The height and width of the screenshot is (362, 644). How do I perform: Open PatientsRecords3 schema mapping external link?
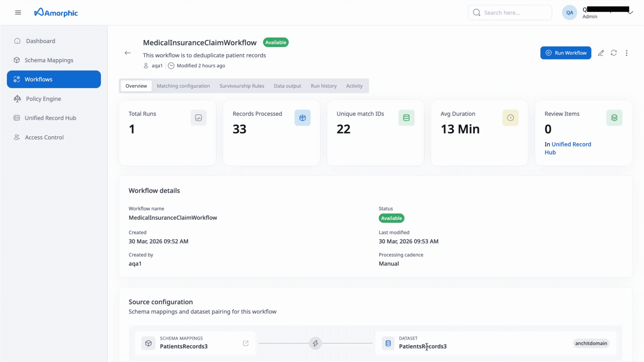click(246, 343)
